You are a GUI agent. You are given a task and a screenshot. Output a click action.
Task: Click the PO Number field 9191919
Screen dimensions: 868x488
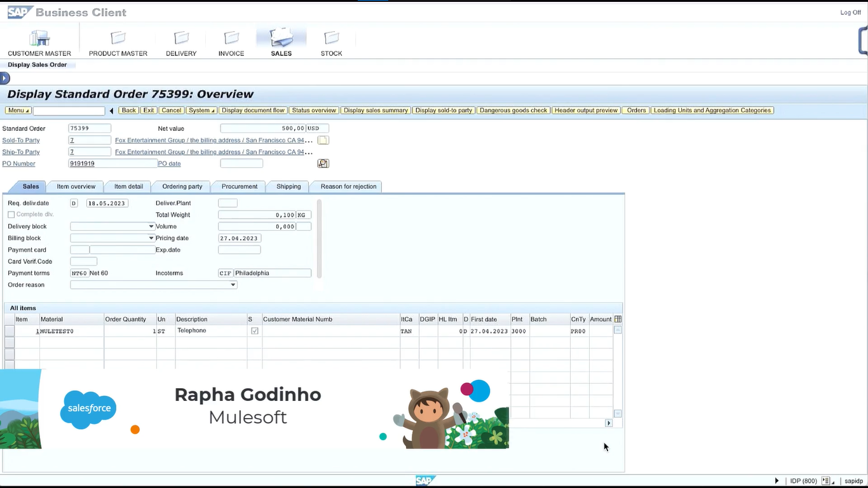[112, 163]
